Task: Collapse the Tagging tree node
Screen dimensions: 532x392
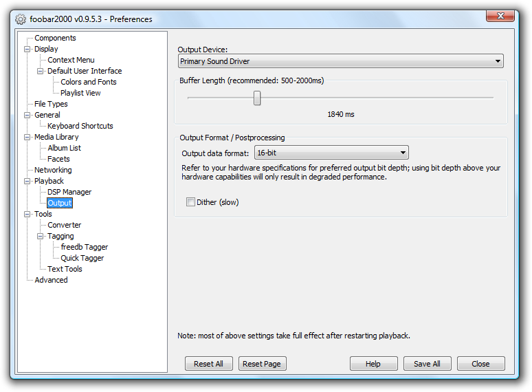Action: (41, 236)
